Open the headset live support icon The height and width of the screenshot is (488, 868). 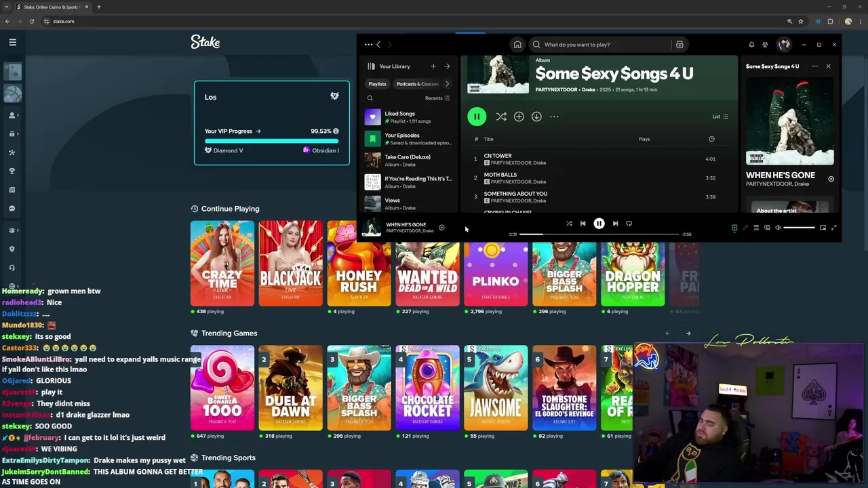click(12, 268)
